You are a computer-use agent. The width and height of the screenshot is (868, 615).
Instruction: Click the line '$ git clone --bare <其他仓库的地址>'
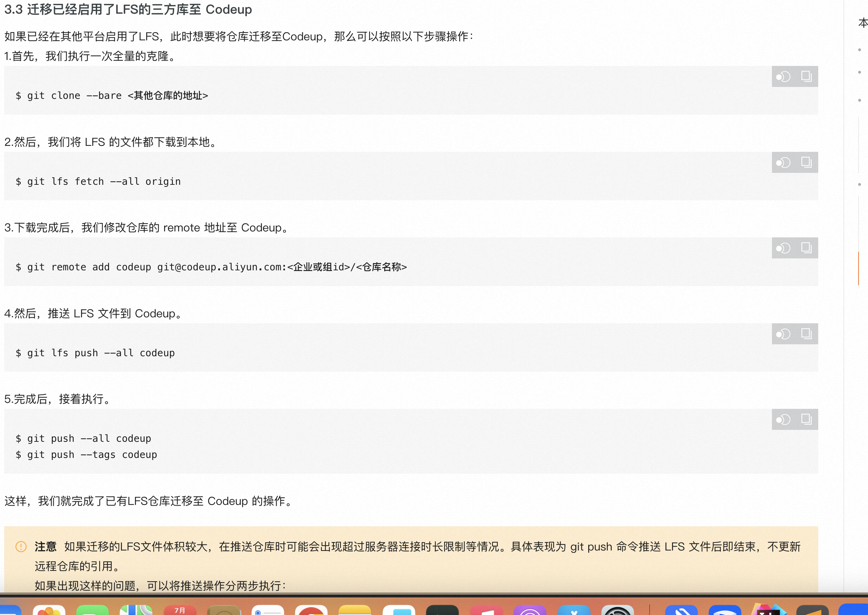click(x=112, y=95)
